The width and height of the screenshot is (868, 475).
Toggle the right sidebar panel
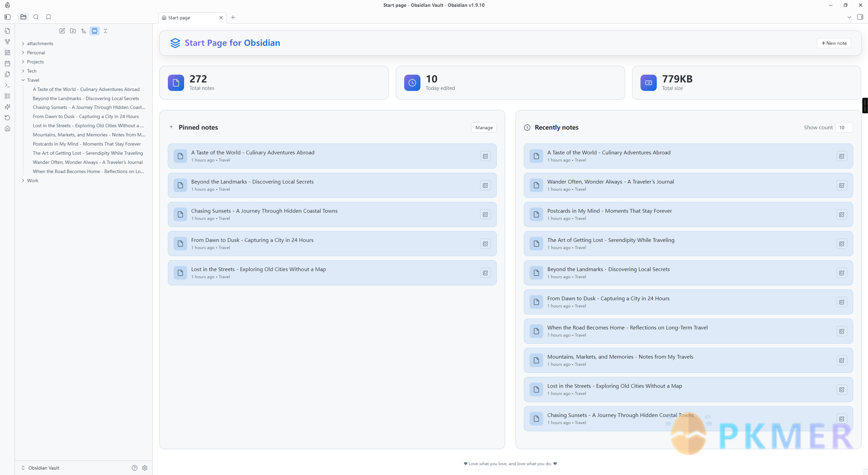pos(860,17)
